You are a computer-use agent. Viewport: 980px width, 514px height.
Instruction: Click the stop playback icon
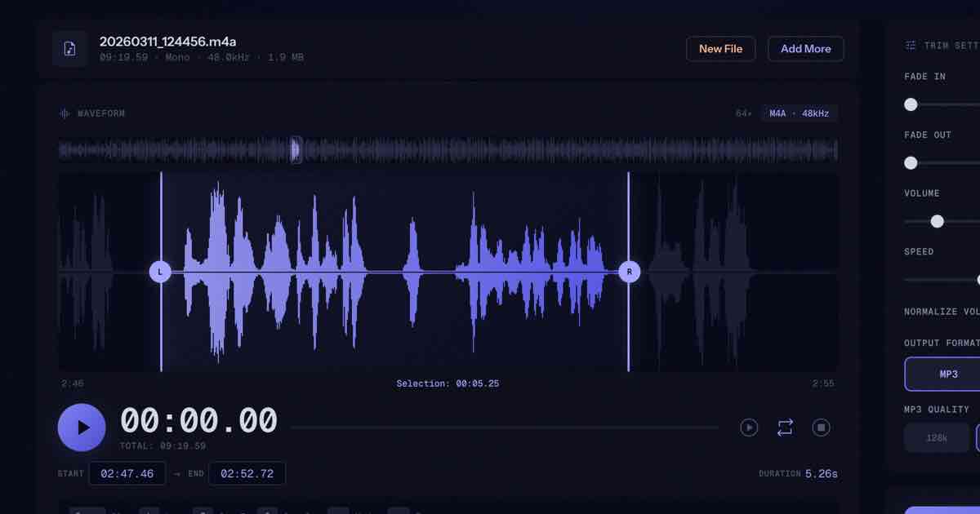(821, 428)
